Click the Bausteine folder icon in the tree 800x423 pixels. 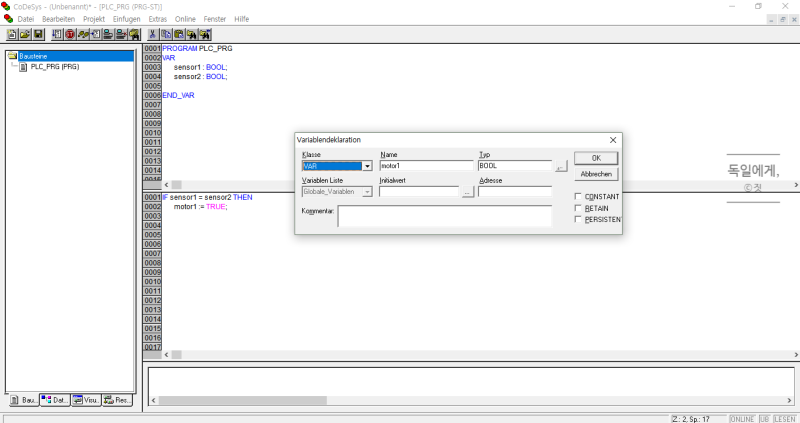coord(12,56)
